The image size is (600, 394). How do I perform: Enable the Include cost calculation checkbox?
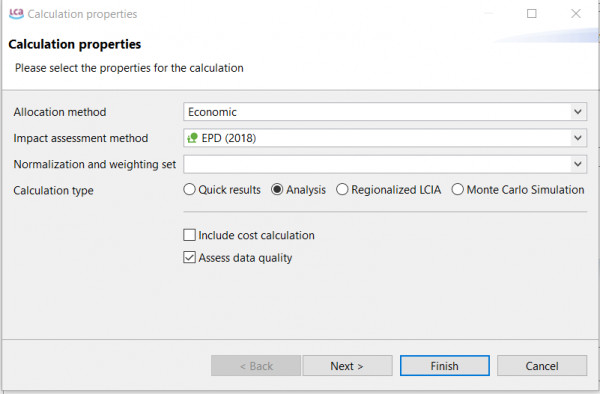click(x=189, y=235)
